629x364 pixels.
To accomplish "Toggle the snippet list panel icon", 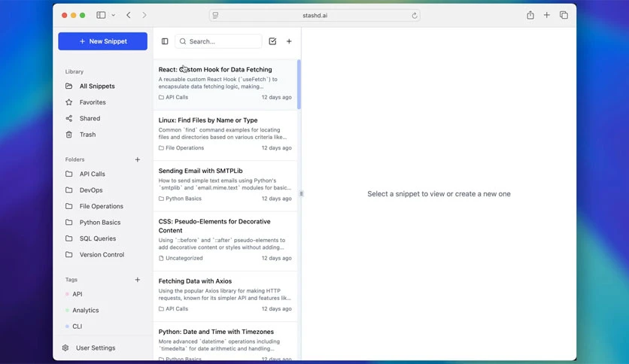I will (165, 41).
